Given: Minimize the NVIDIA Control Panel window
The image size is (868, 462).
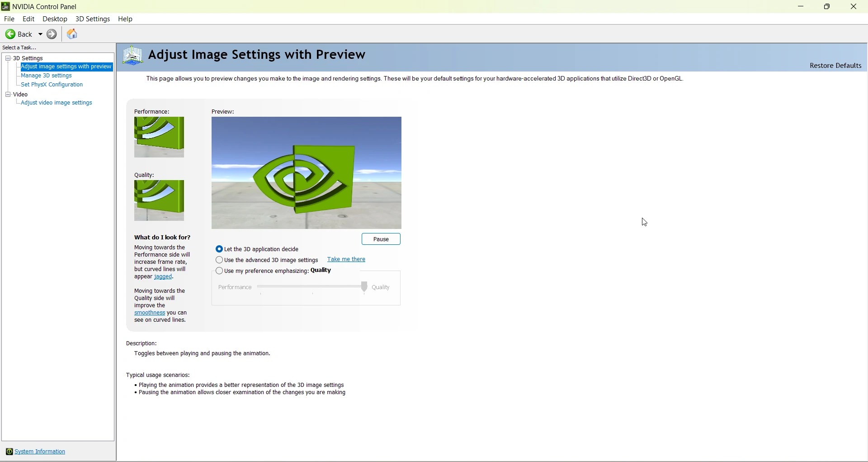Looking at the screenshot, I should pos(801,7).
